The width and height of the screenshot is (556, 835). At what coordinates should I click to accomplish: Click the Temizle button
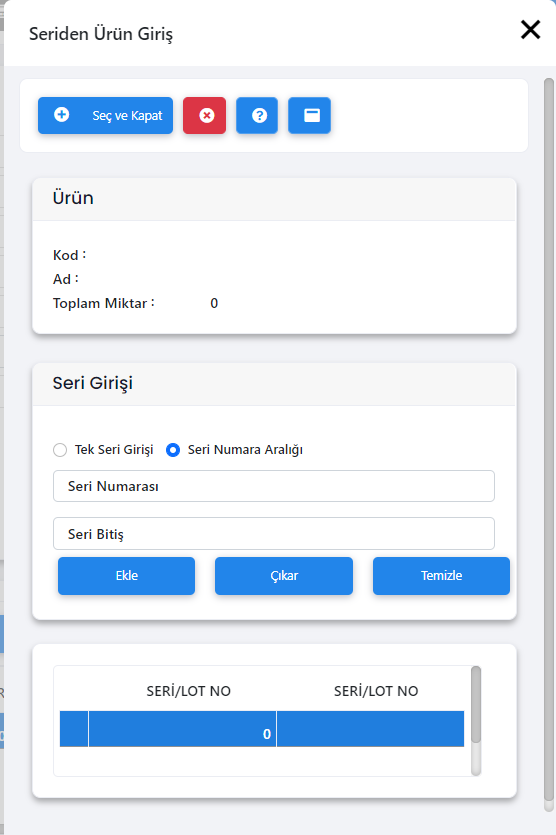click(x=441, y=576)
